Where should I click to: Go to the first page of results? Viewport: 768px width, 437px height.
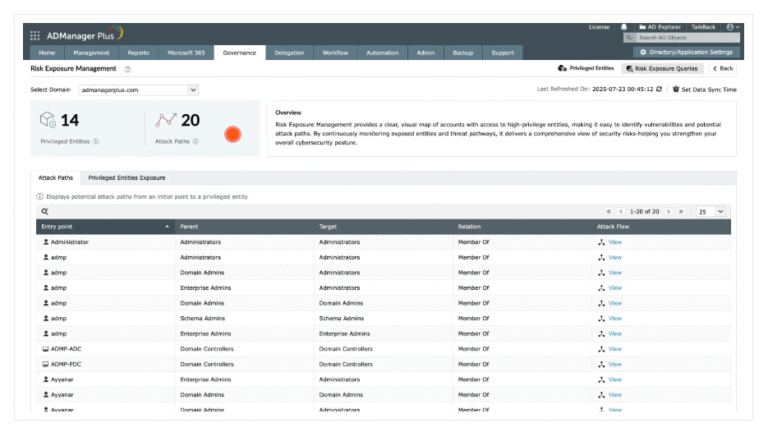(x=608, y=212)
